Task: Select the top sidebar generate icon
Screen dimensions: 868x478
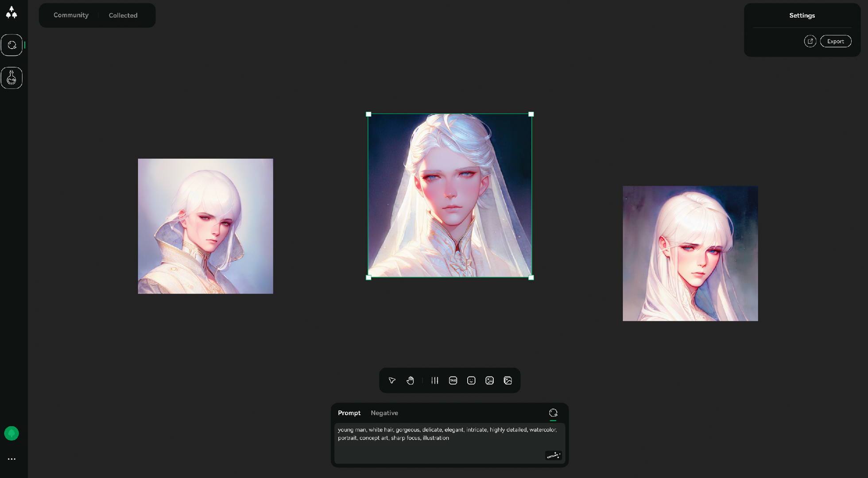Action: 12,45
